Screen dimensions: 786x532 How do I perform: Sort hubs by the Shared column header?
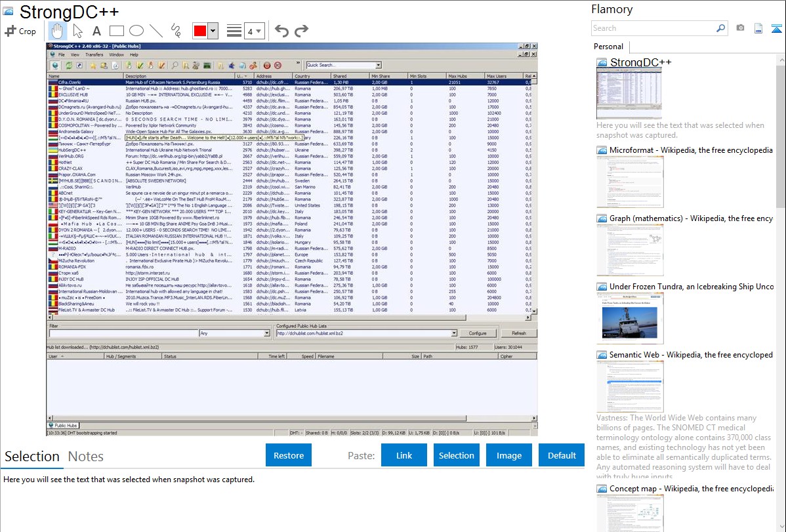tap(350, 76)
